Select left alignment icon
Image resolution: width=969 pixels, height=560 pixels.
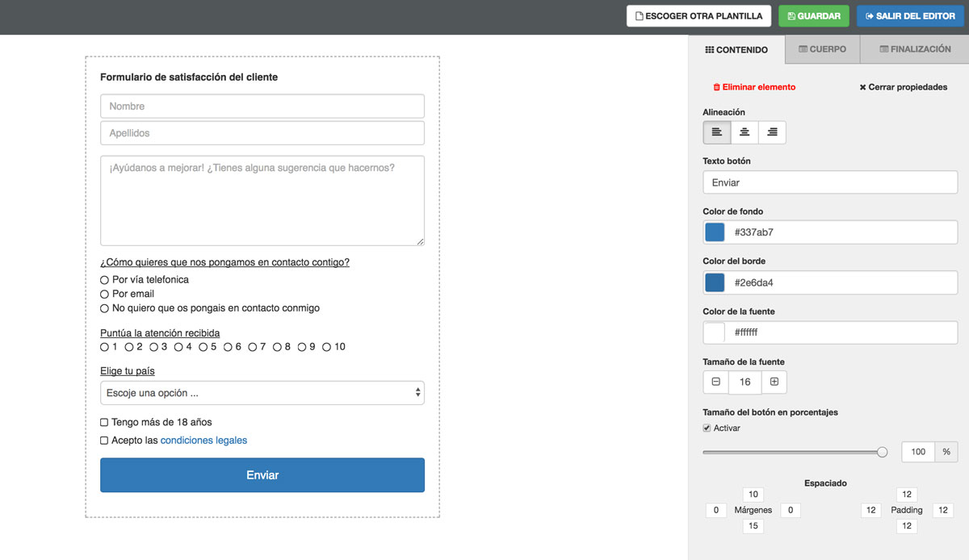tap(717, 132)
